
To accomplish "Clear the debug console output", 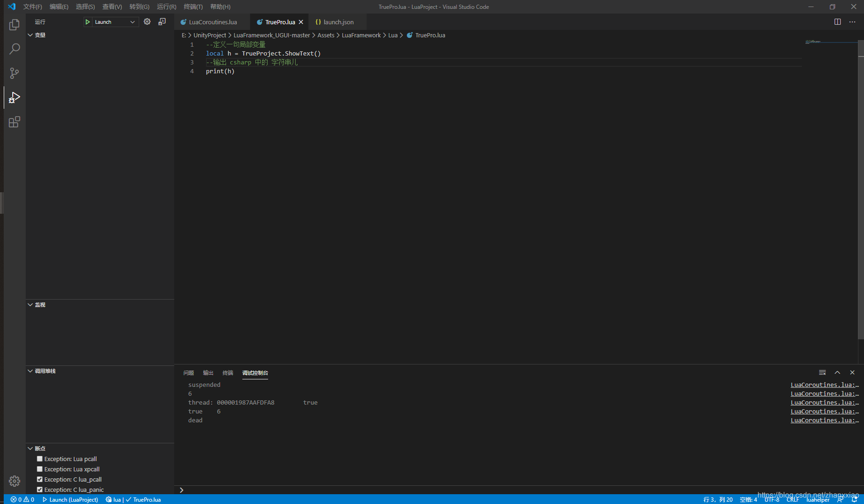I will (x=822, y=372).
